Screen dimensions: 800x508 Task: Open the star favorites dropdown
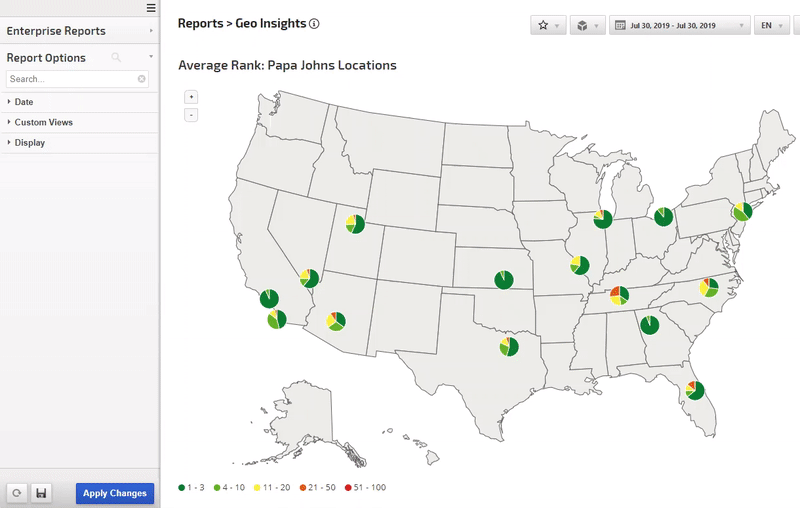click(x=548, y=25)
